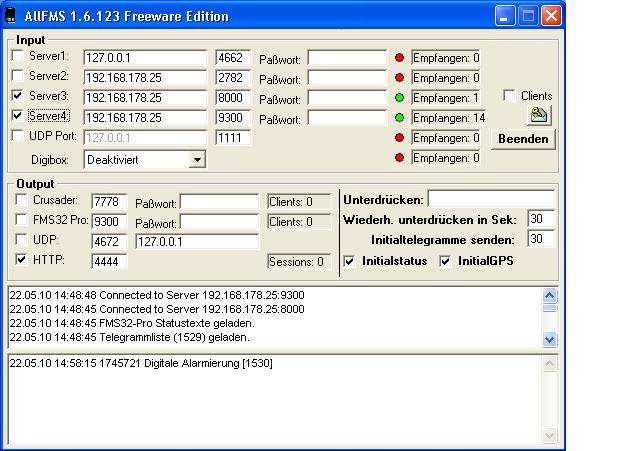Viewport: 639px width, 451px height.
Task: Click the Server3 Paßwort field
Action: 347,97
